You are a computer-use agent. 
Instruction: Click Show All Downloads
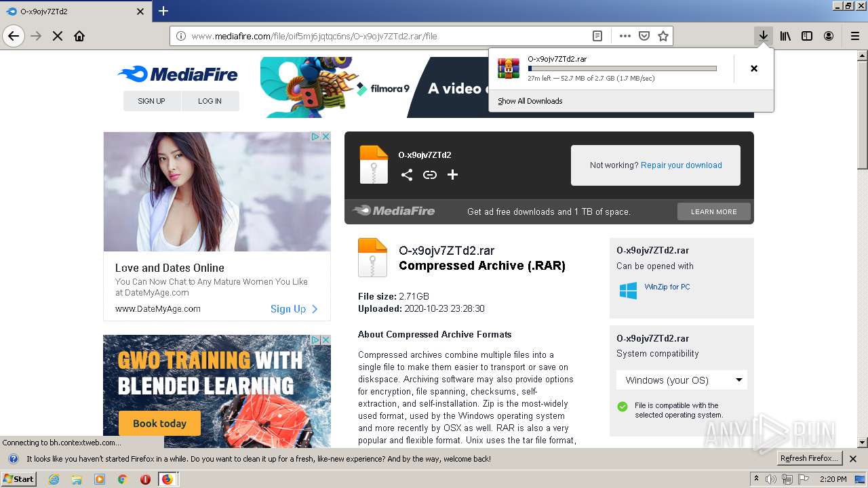click(530, 101)
